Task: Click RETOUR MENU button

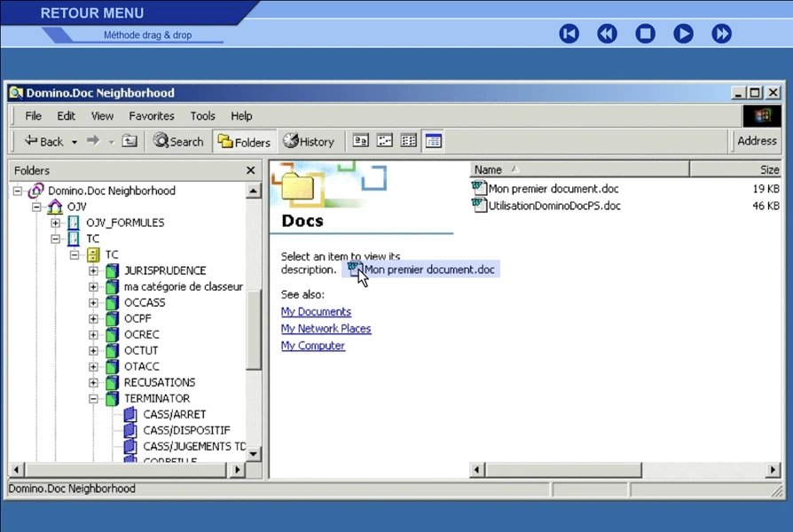Action: point(92,13)
